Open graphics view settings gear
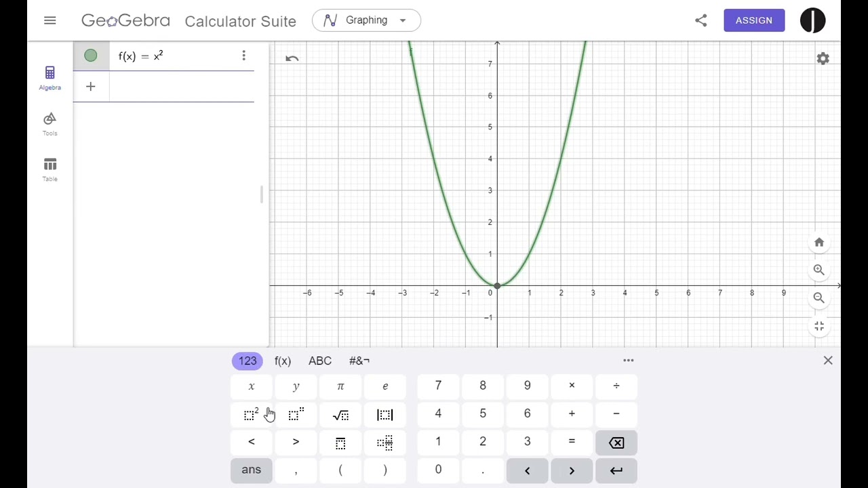The width and height of the screenshot is (868, 488). (x=823, y=59)
